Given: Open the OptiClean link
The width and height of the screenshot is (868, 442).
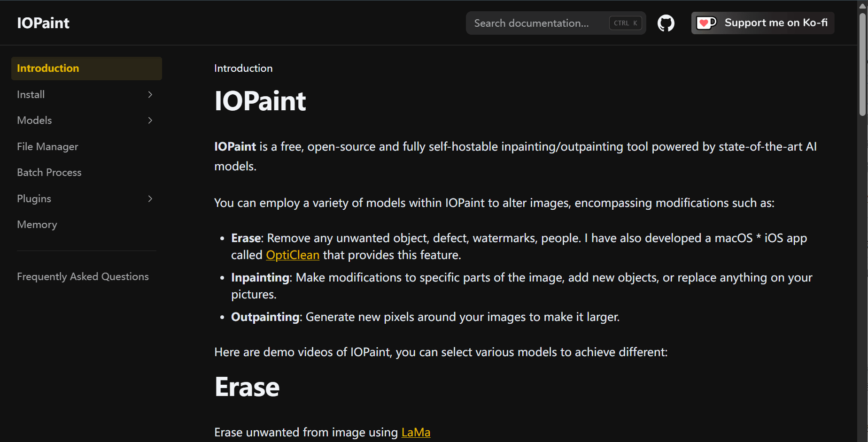Looking at the screenshot, I should [292, 255].
